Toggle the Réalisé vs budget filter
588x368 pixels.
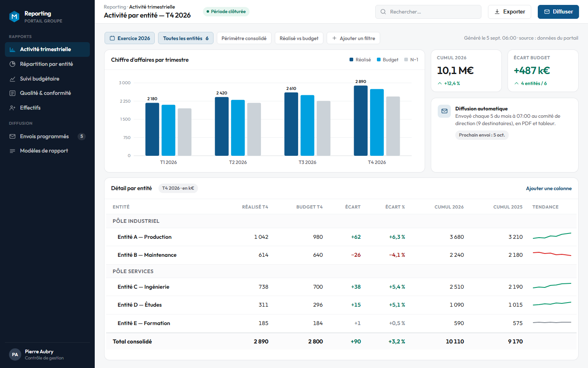tap(299, 38)
